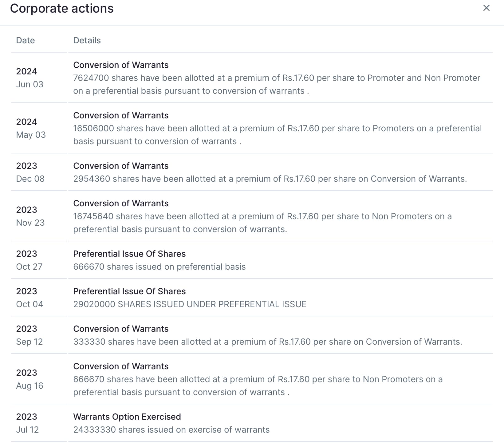Click the Details column header

(87, 40)
